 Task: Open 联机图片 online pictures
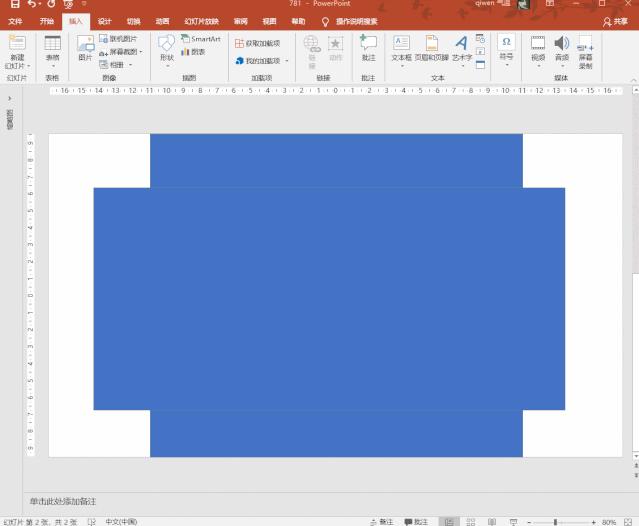[117, 39]
